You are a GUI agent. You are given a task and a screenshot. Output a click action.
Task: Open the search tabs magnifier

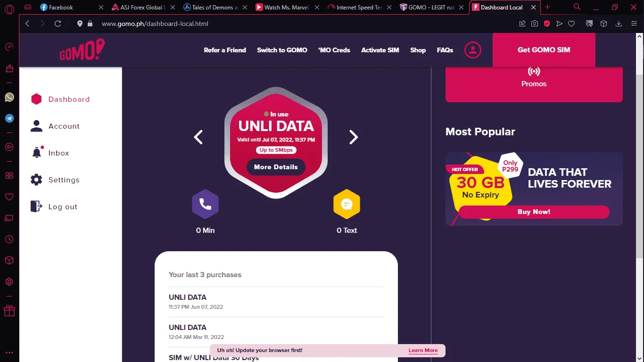[x=577, y=7]
